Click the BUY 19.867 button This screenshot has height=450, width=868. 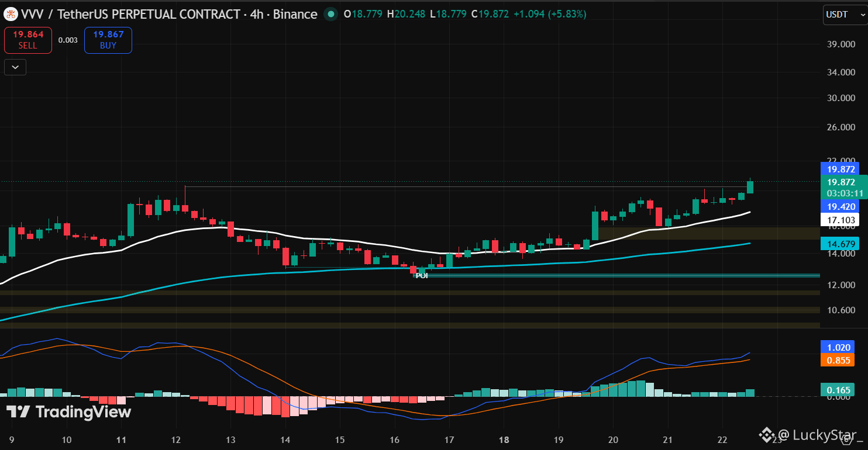(108, 40)
